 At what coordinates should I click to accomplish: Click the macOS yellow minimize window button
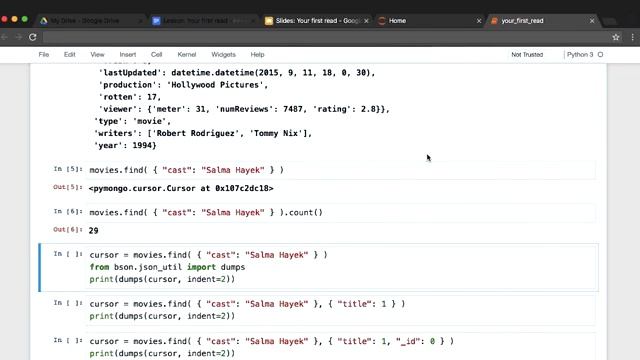14,19
